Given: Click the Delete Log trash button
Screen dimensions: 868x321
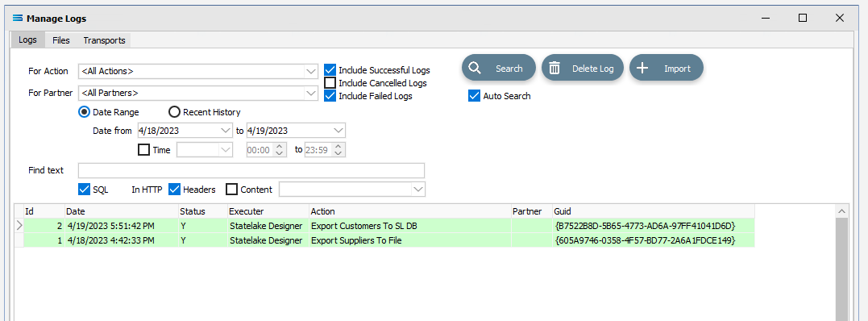Looking at the screenshot, I should tap(582, 69).
